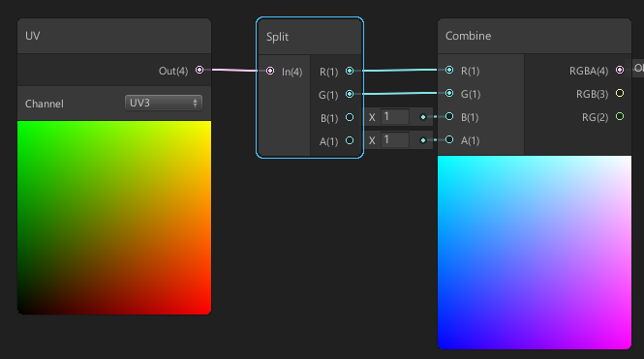Viewport: 644px width, 359px height.
Task: Click the UV node gradient preview
Action: [114, 218]
